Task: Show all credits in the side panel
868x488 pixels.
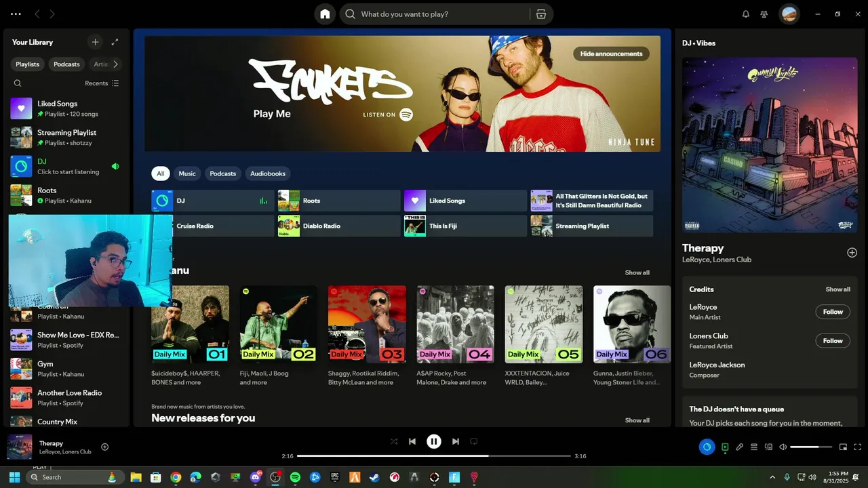Action: (x=837, y=289)
